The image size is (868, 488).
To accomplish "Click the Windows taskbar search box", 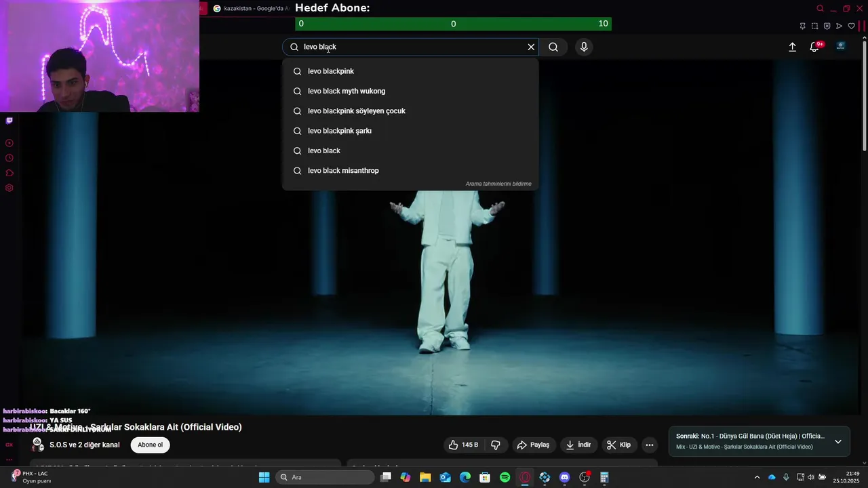I will (x=325, y=477).
